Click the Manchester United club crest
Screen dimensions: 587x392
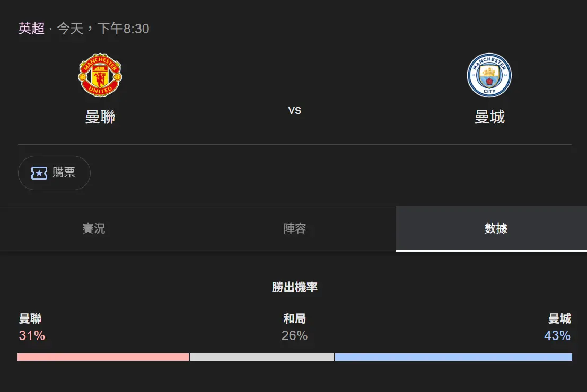[100, 75]
